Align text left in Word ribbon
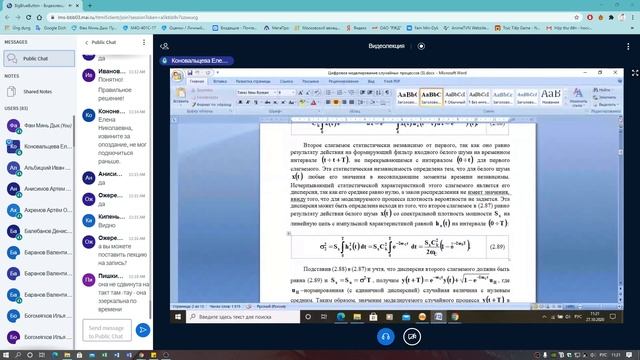Viewport: 640px width, 360px height. tap(328, 102)
